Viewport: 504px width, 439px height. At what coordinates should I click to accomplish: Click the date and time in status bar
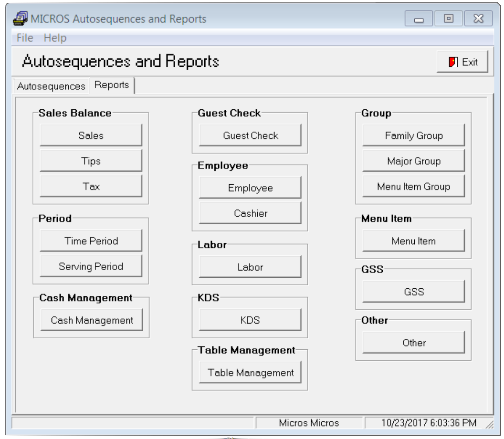pos(429,423)
